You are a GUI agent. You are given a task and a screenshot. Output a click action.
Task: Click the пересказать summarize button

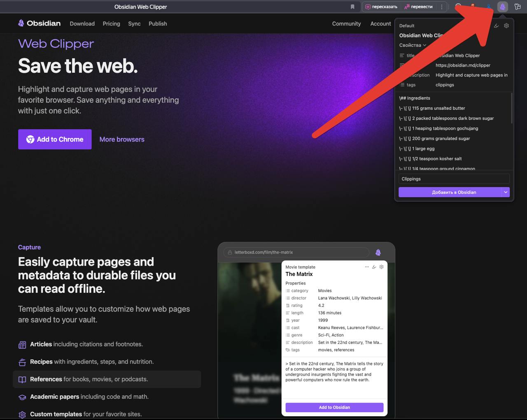tap(381, 7)
